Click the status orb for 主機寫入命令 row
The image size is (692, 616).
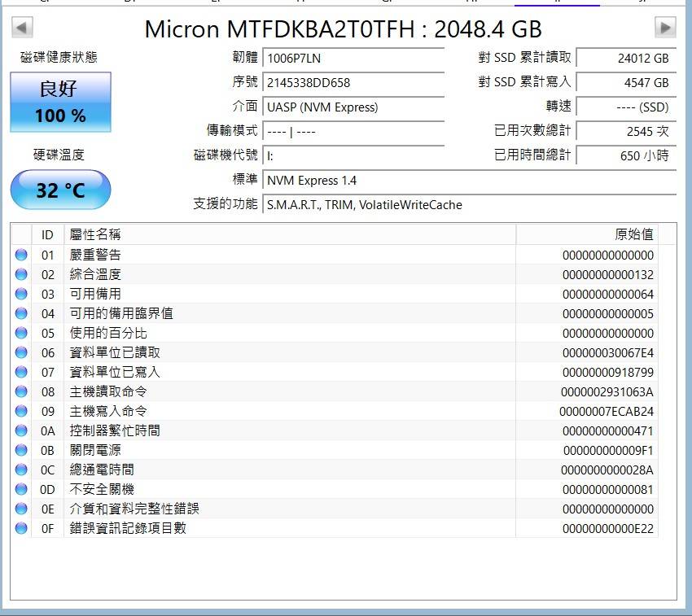point(21,411)
